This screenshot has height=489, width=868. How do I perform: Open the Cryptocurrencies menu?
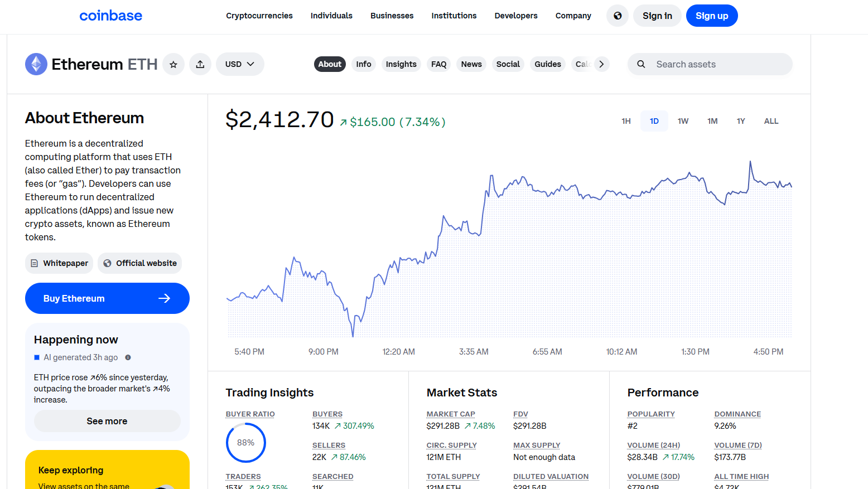(259, 16)
